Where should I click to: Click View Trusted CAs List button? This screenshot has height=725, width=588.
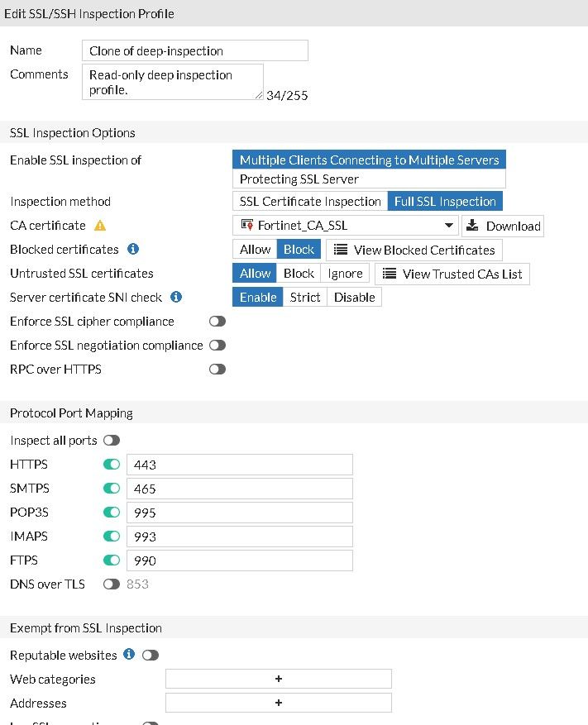pyautogui.click(x=452, y=274)
